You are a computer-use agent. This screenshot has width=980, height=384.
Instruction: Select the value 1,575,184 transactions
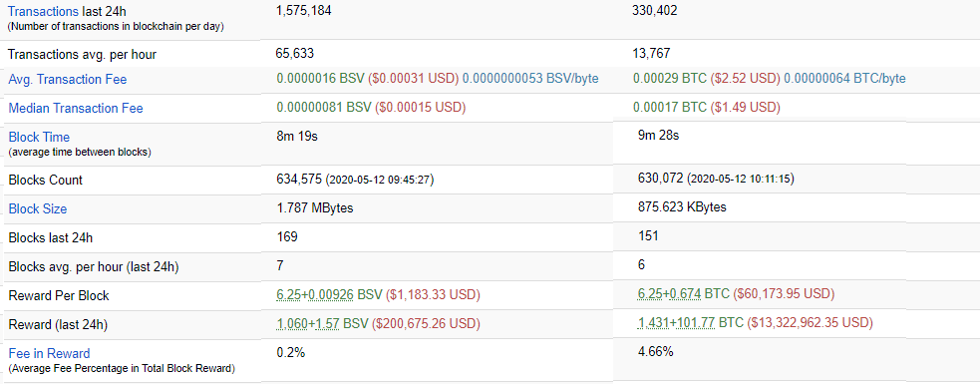tap(303, 11)
